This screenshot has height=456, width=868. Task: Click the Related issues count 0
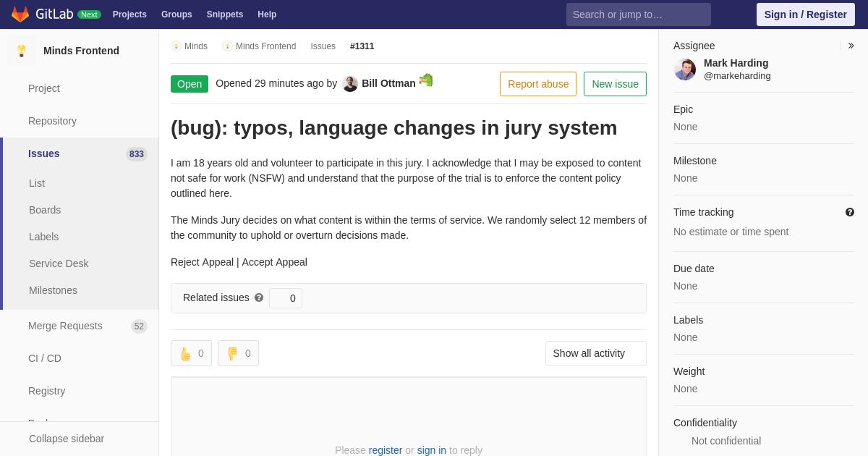coord(286,298)
